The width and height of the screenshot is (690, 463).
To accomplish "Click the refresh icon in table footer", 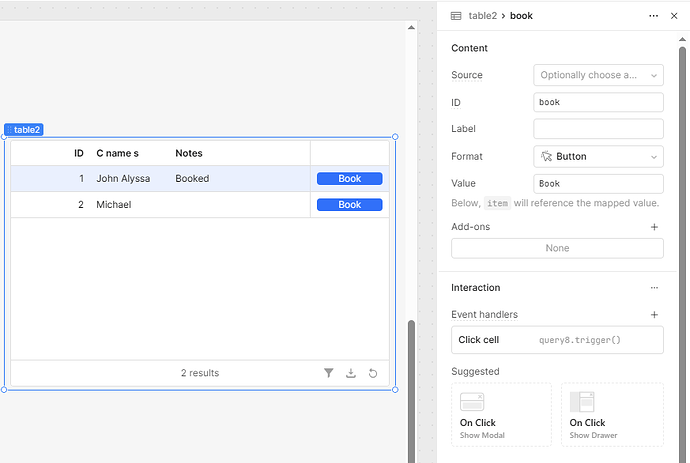I will point(373,373).
